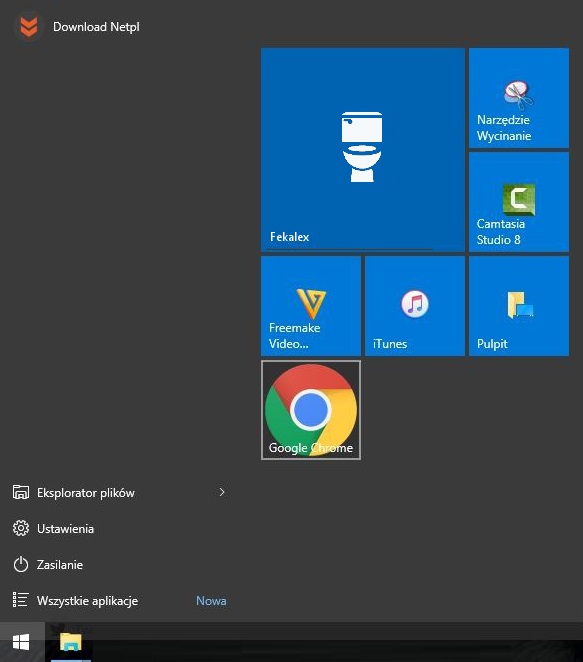Launch Narzędzie Wycinanie snipping tool tile
Screen dimensions: 583x662
point(519,98)
